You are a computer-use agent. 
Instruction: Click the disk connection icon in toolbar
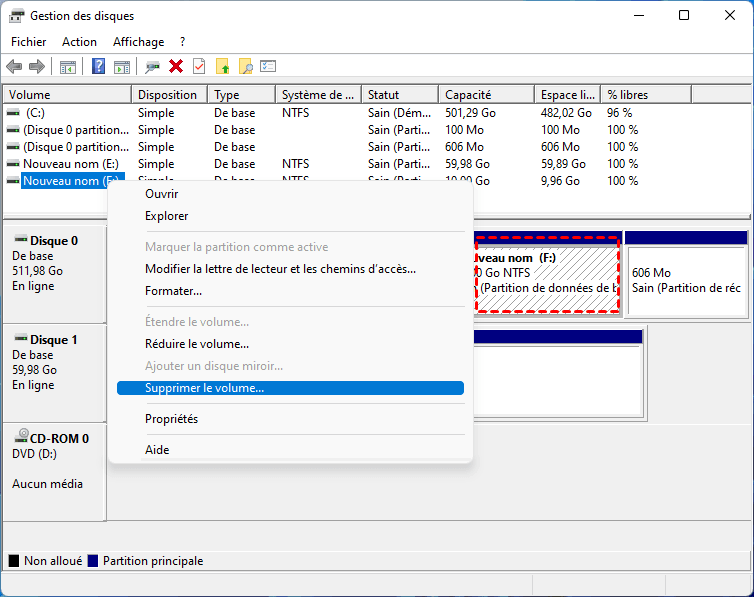tap(152, 66)
